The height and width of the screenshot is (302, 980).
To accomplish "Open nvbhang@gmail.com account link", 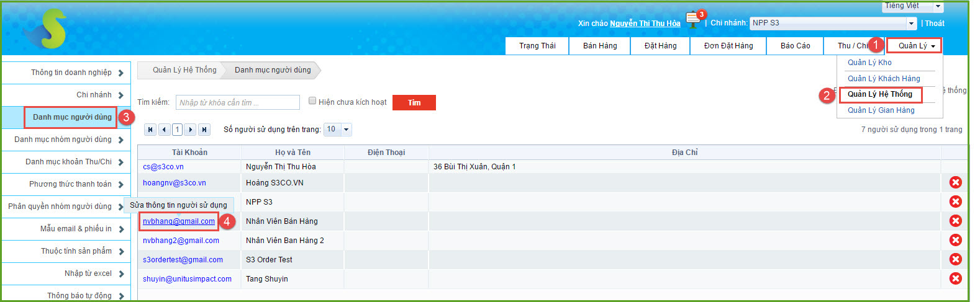I will [x=179, y=221].
